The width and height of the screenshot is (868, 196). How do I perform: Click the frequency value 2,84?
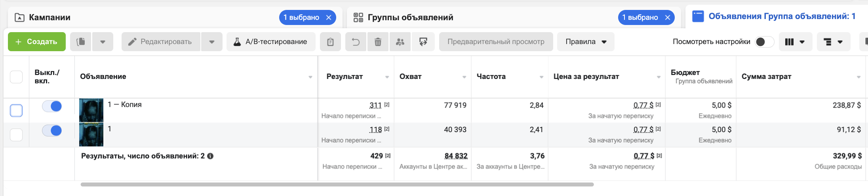(x=537, y=105)
